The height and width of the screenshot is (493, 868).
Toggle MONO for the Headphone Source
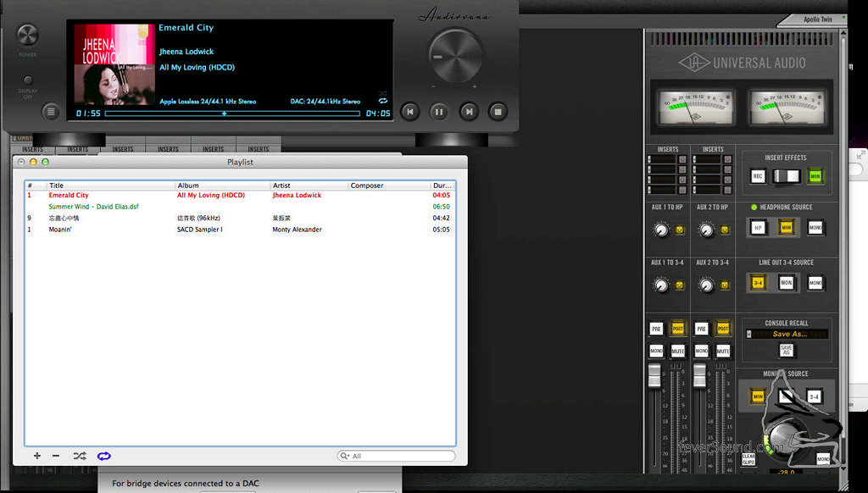pyautogui.click(x=815, y=227)
